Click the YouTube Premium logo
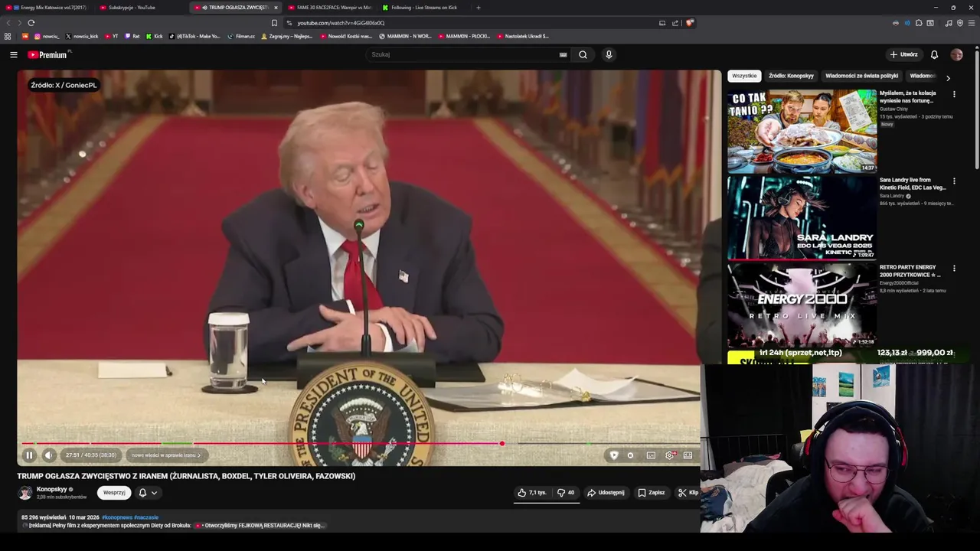Screen dimensions: 980x551 [x=48, y=54]
